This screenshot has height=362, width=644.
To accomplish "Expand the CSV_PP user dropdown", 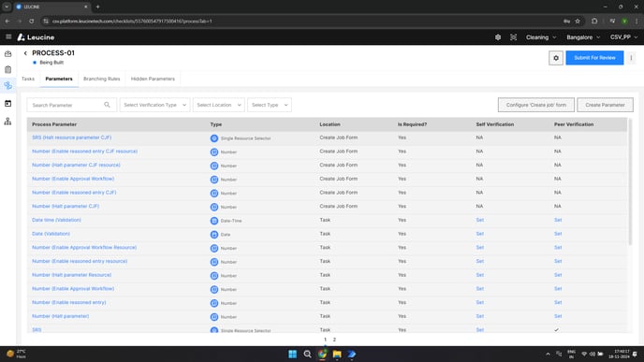I will 623,37.
